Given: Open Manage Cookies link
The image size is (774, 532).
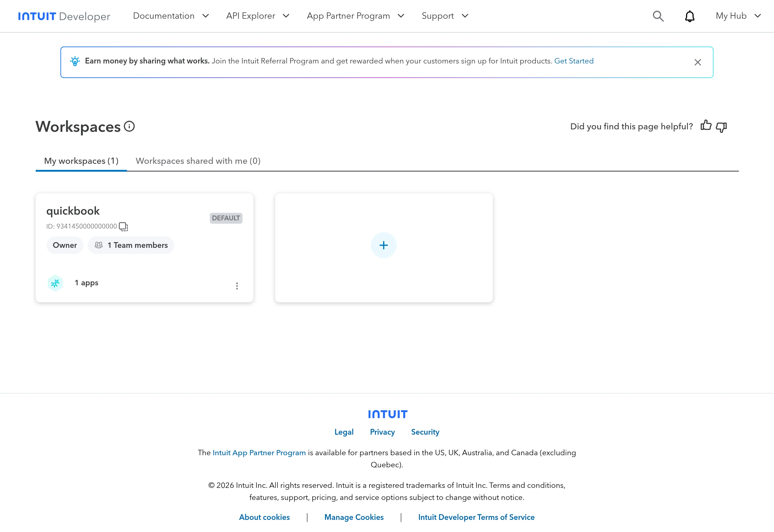Looking at the screenshot, I should (x=354, y=517).
